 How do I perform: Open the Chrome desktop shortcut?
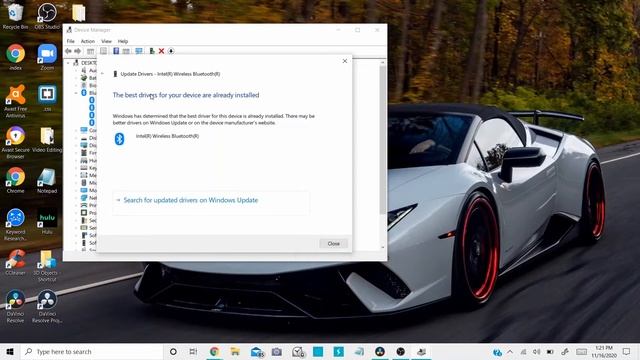tap(16, 180)
